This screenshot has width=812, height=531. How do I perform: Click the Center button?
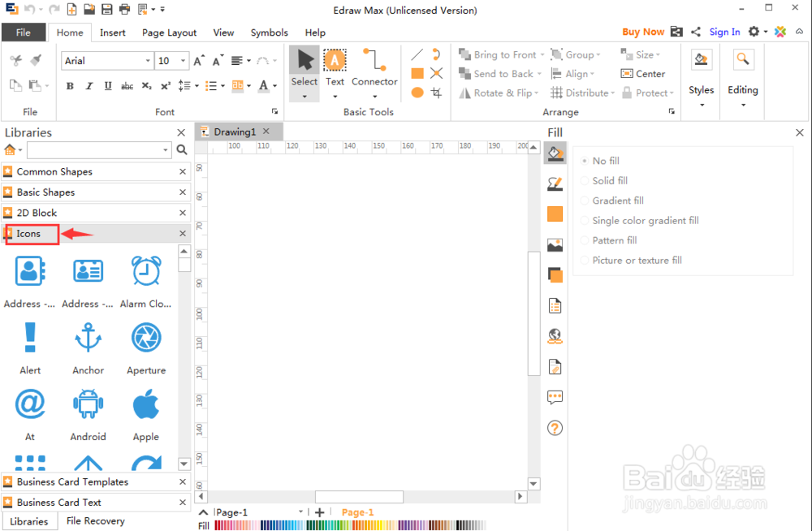coord(642,74)
